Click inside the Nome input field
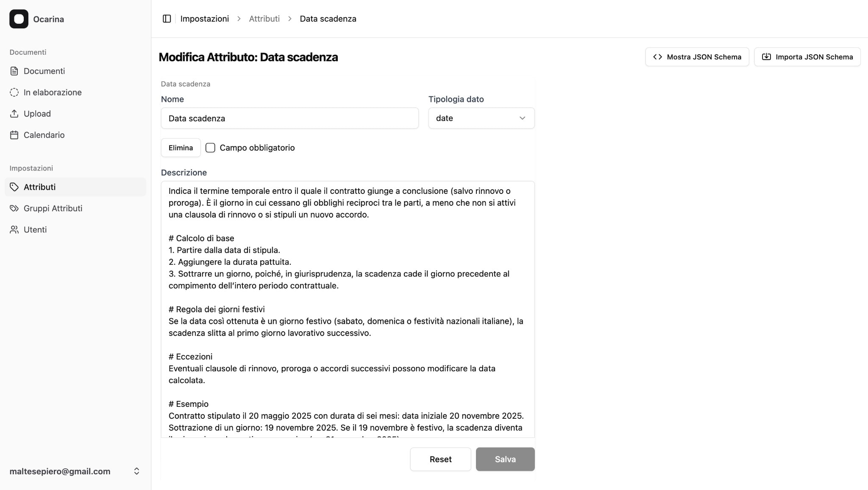This screenshot has height=490, width=868. [289, 118]
